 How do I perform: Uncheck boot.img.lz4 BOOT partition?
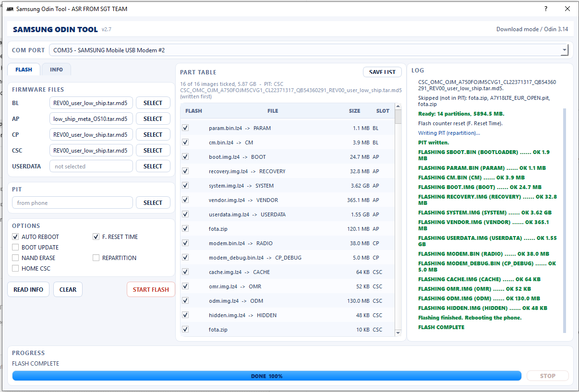pos(185,157)
